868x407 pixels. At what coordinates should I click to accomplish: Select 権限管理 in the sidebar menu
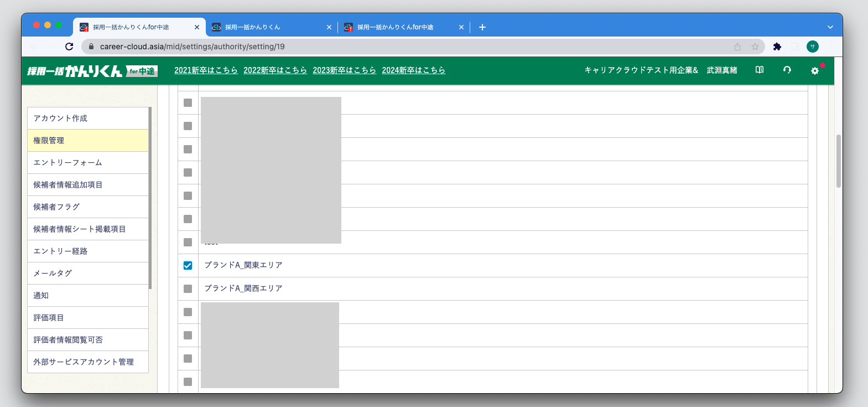tap(88, 141)
